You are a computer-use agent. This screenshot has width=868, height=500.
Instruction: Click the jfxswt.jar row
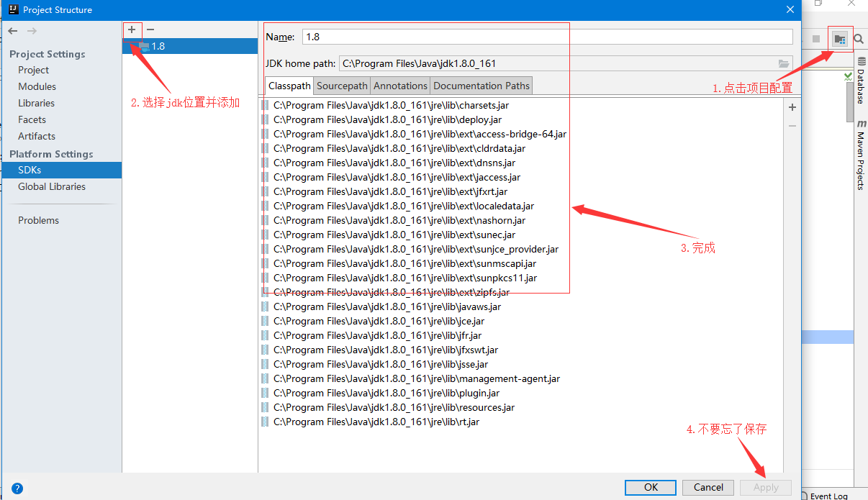521,350
